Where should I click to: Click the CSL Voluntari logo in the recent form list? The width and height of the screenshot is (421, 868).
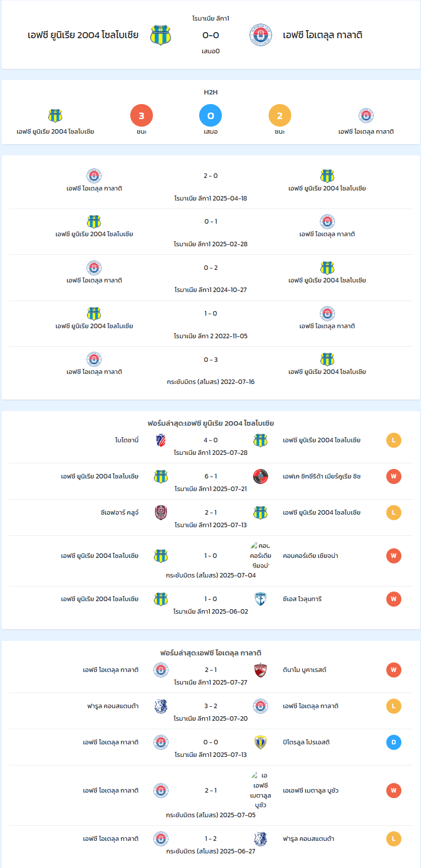coord(261,599)
